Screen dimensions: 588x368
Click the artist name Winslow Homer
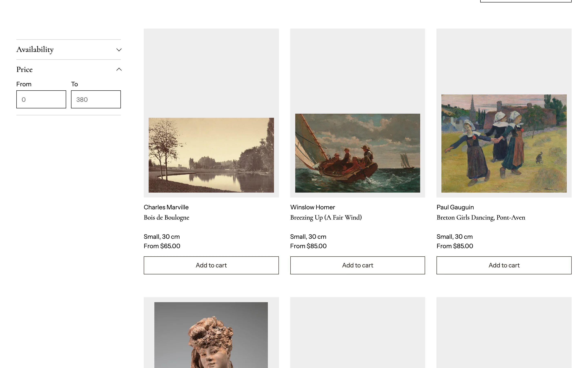[x=312, y=207]
